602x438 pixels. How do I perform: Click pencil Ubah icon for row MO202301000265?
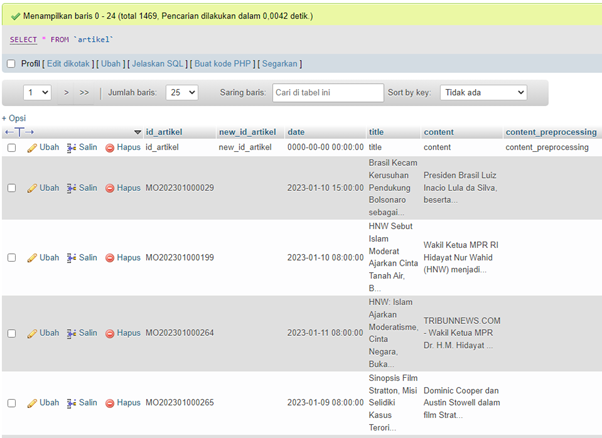pos(32,403)
